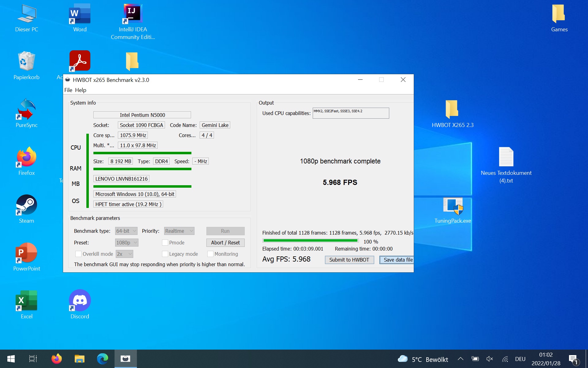588x368 pixels.
Task: Open weather widget showing 5°C Bewölkt
Action: 423,359
